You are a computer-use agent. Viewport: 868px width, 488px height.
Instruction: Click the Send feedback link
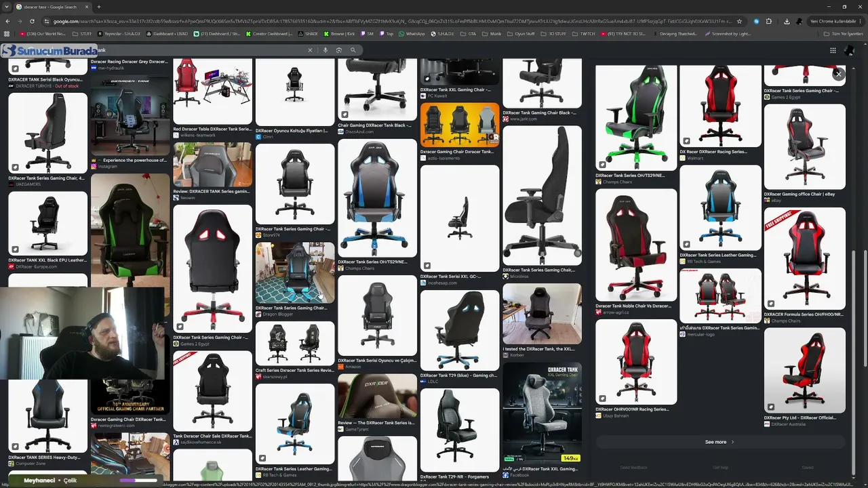[634, 468]
